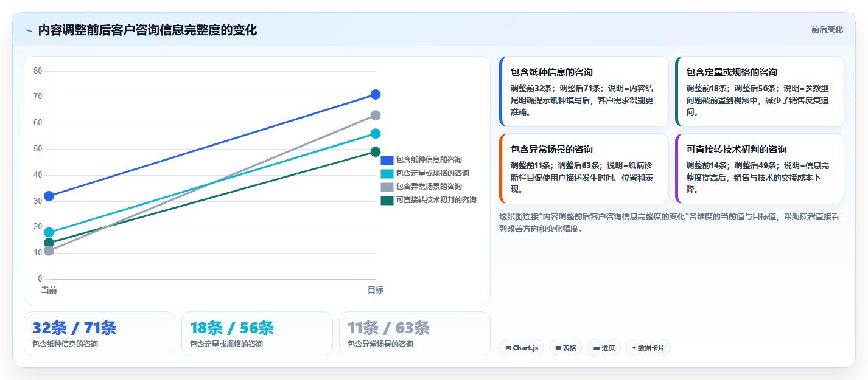Viewport: 868px width, 380px height.
Task: Click the gray data point at 当前 value 11
Action: 49,250
